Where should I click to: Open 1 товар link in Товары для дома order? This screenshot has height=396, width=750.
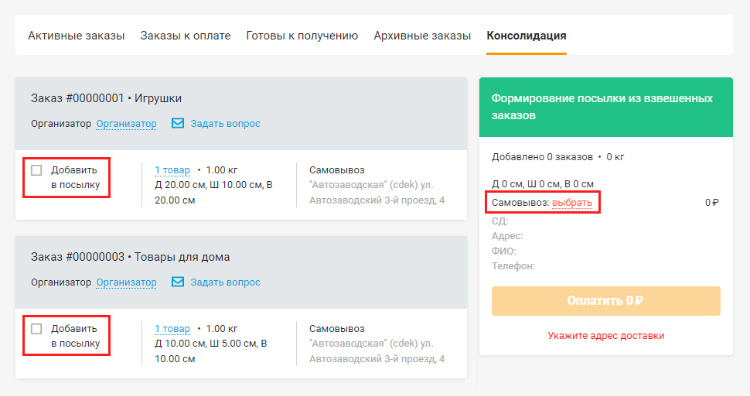click(172, 329)
